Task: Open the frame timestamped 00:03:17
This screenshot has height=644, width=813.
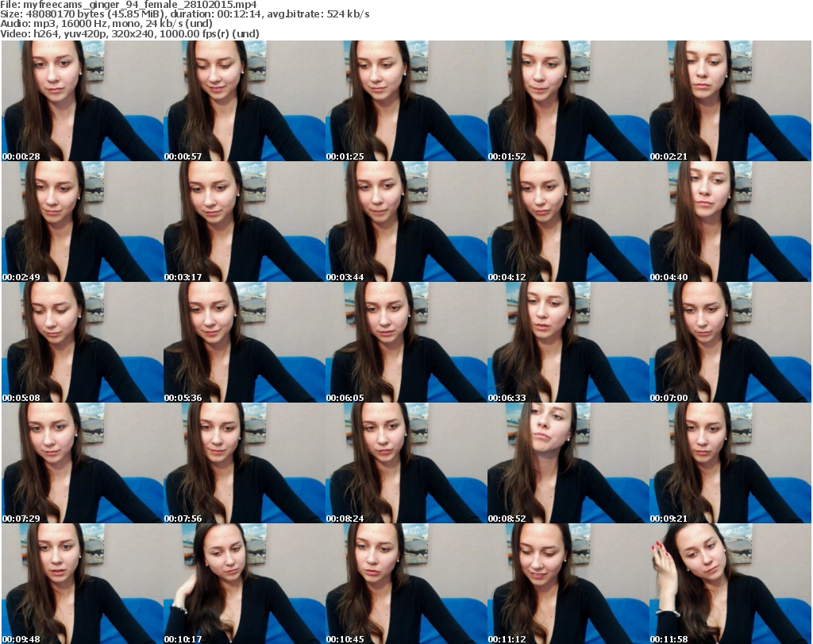Action: [x=245, y=222]
